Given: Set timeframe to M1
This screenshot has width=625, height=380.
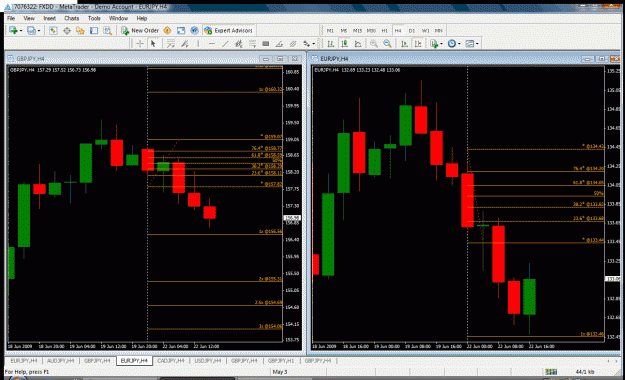Looking at the screenshot, I should [330, 31].
